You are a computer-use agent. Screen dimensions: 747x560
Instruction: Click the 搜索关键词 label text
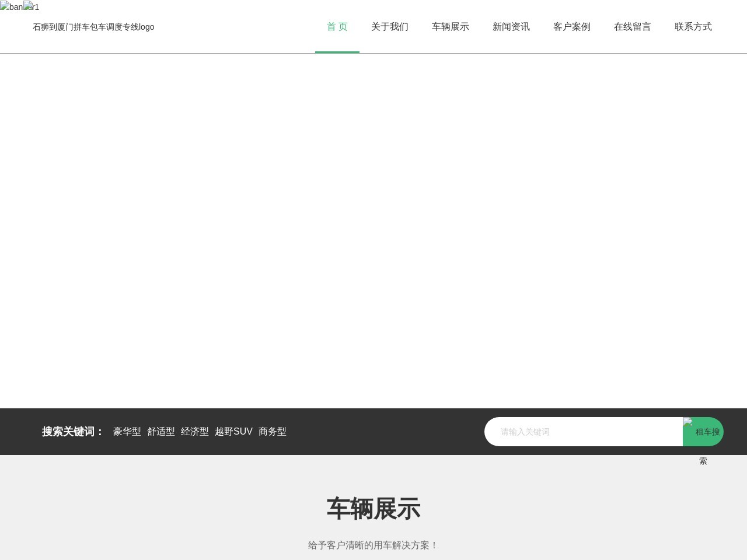tap(69, 432)
